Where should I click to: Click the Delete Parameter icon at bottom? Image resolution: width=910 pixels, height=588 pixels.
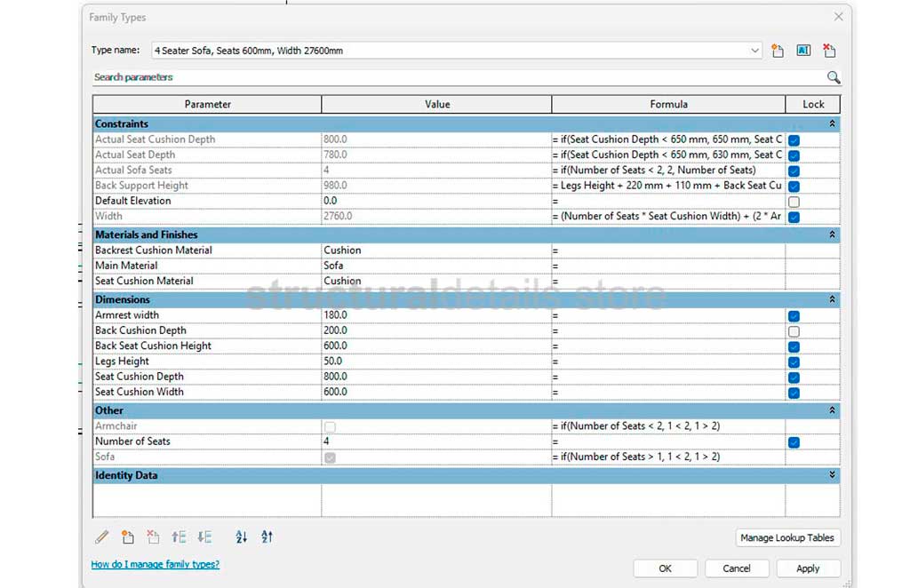click(x=153, y=536)
